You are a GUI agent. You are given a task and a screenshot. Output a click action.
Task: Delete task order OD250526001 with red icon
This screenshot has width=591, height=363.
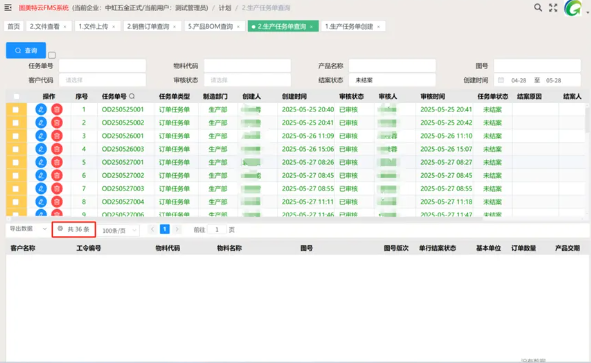(57, 136)
